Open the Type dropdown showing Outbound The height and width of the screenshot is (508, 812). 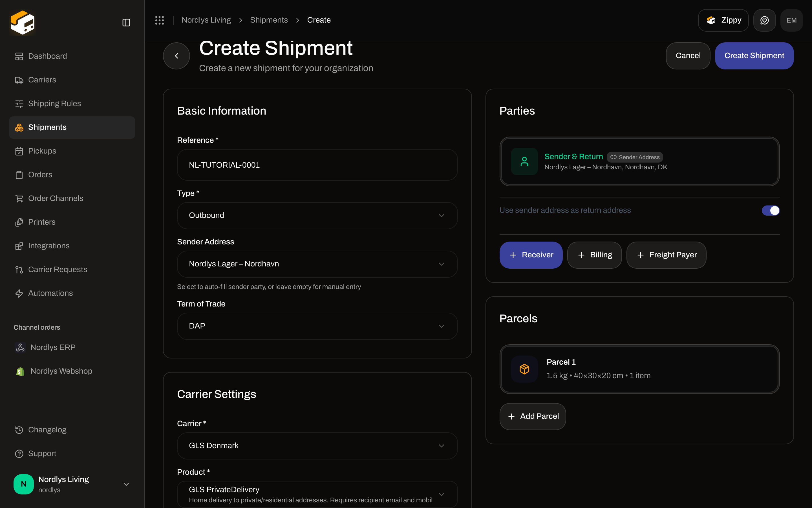(x=317, y=215)
